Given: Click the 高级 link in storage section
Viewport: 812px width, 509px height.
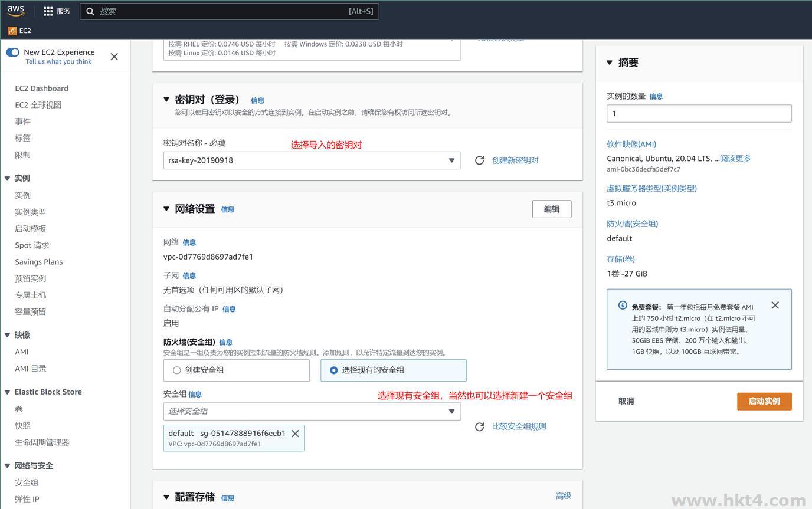Looking at the screenshot, I should 564,496.
